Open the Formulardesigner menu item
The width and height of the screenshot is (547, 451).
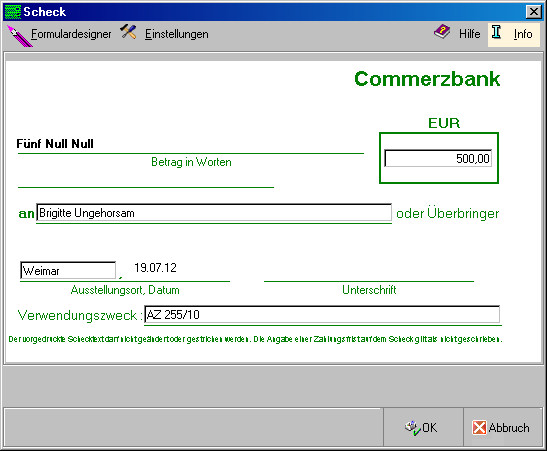(x=71, y=34)
